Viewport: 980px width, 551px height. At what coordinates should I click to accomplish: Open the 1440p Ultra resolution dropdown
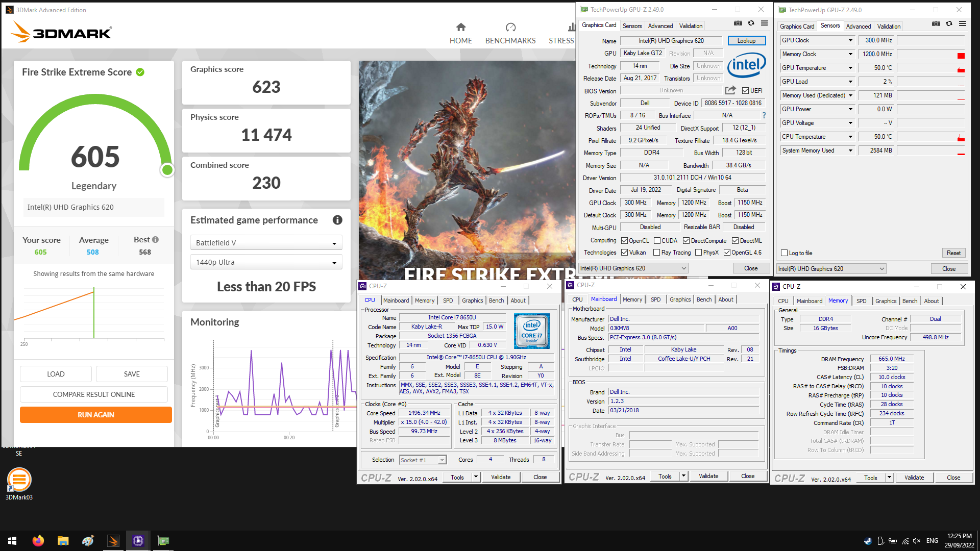pos(266,262)
